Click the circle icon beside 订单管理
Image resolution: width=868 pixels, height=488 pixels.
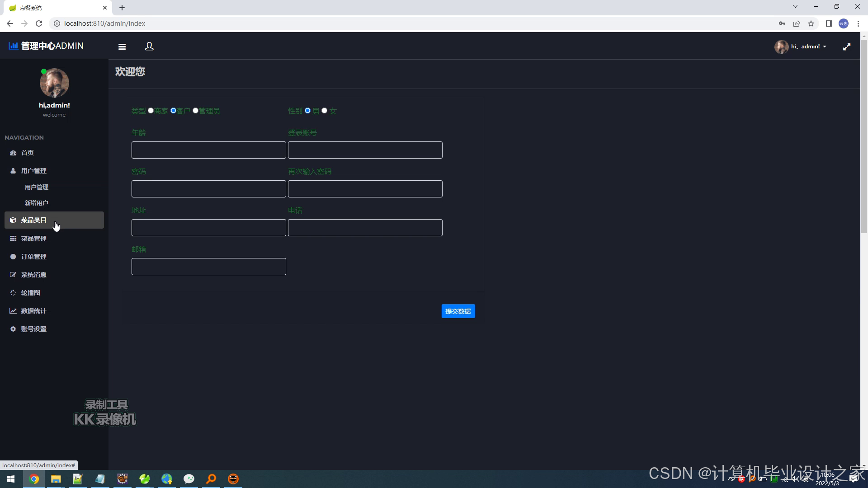point(13,257)
